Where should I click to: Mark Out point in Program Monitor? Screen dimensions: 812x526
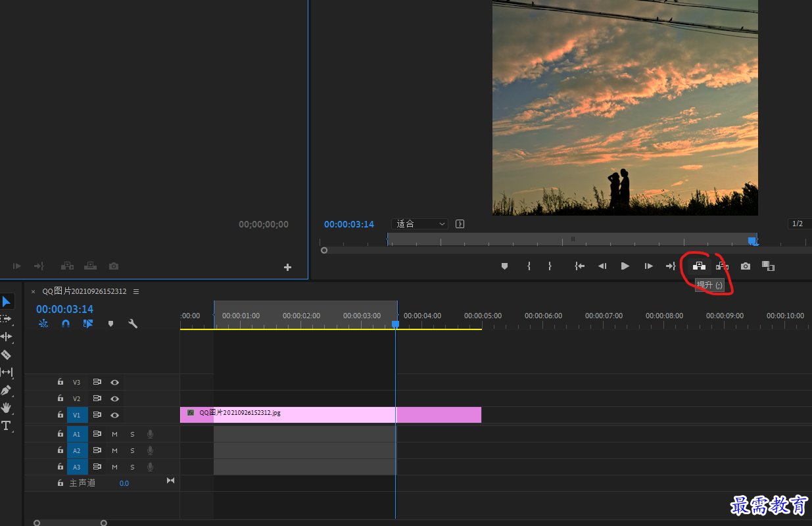[x=550, y=266]
